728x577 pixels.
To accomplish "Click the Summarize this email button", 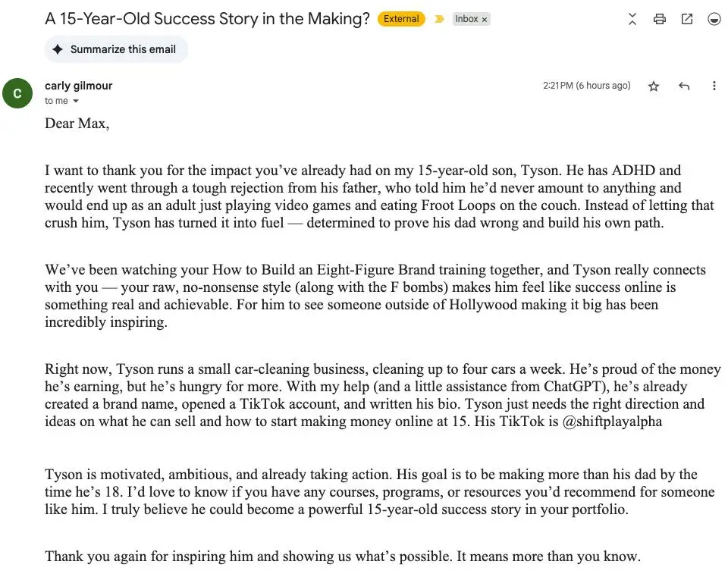I will [116, 49].
